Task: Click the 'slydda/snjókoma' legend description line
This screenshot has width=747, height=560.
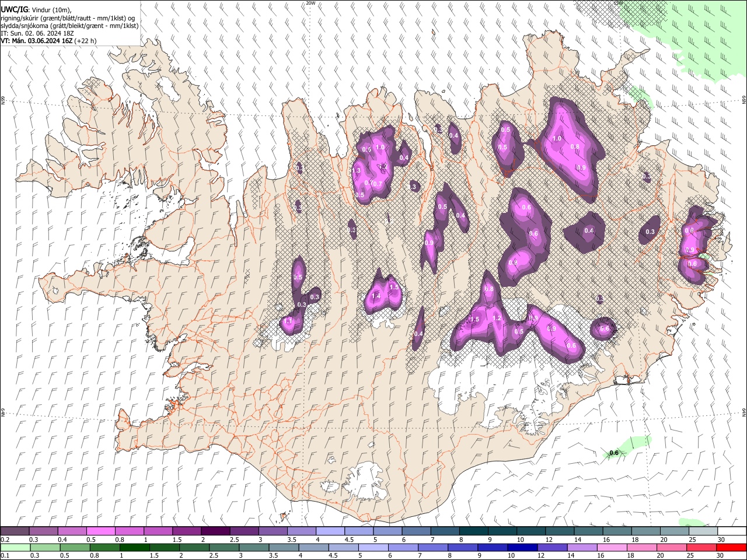Action: coord(69,26)
